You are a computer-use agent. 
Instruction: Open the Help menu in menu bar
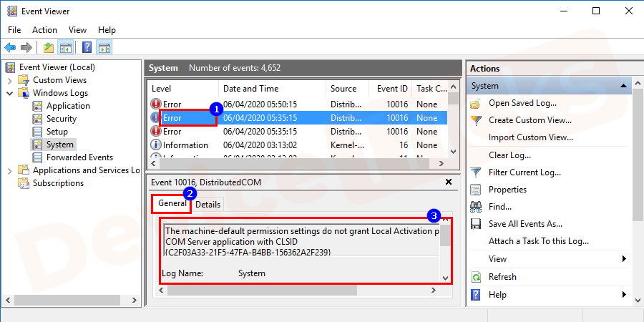[107, 30]
